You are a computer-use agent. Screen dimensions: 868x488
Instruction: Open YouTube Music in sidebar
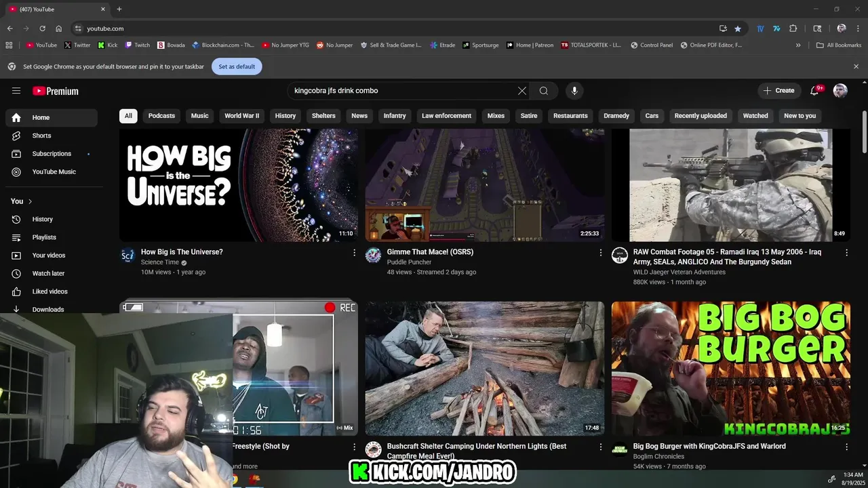(x=52, y=172)
